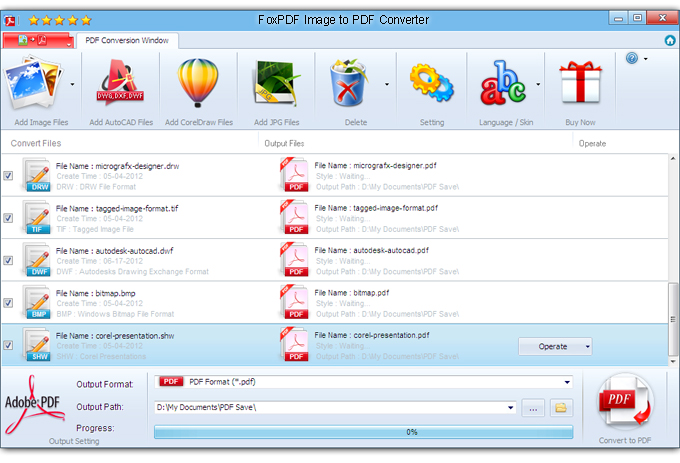680x463 pixels.
Task: Click Add AutoCAD Files icon
Action: pos(120,84)
